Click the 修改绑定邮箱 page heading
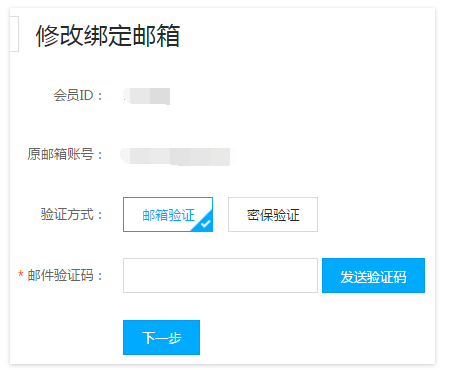Viewport: 454px width, 370px height. [108, 36]
